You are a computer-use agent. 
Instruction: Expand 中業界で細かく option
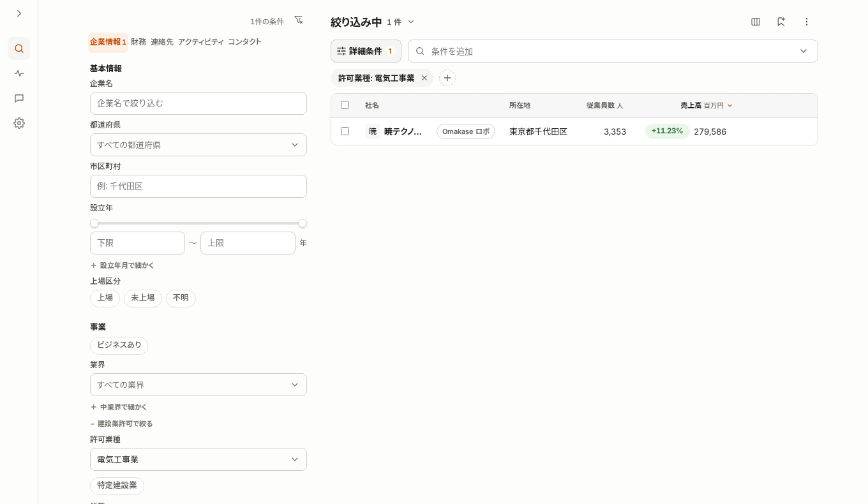(x=119, y=407)
